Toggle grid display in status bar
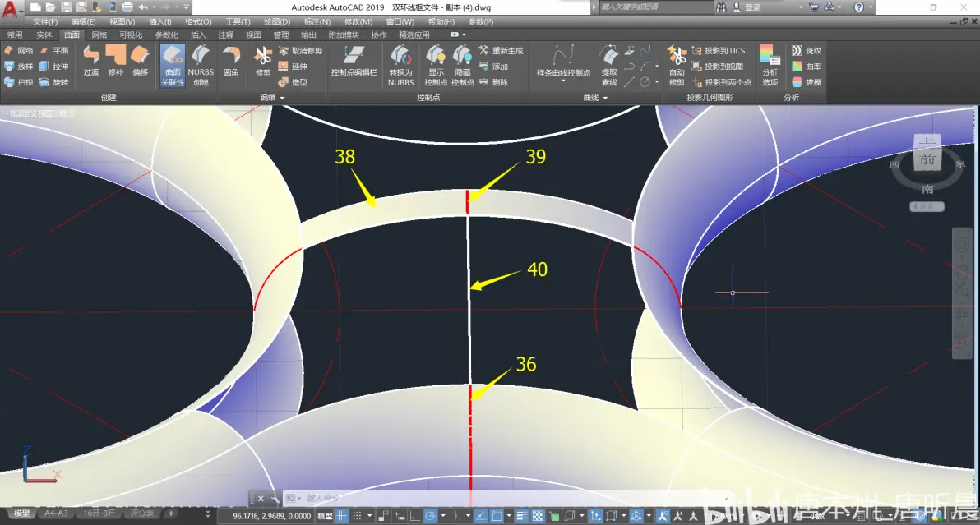The image size is (980, 525). point(342,516)
